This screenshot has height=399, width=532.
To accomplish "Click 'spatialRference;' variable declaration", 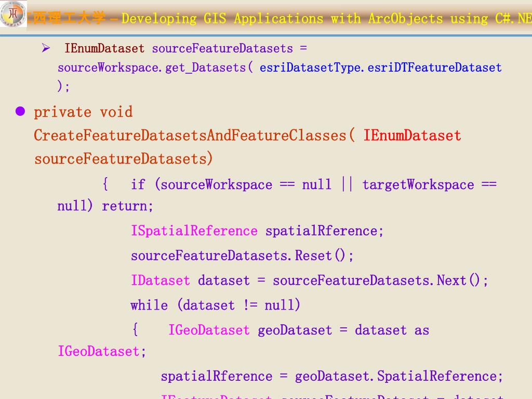I will click(324, 231).
